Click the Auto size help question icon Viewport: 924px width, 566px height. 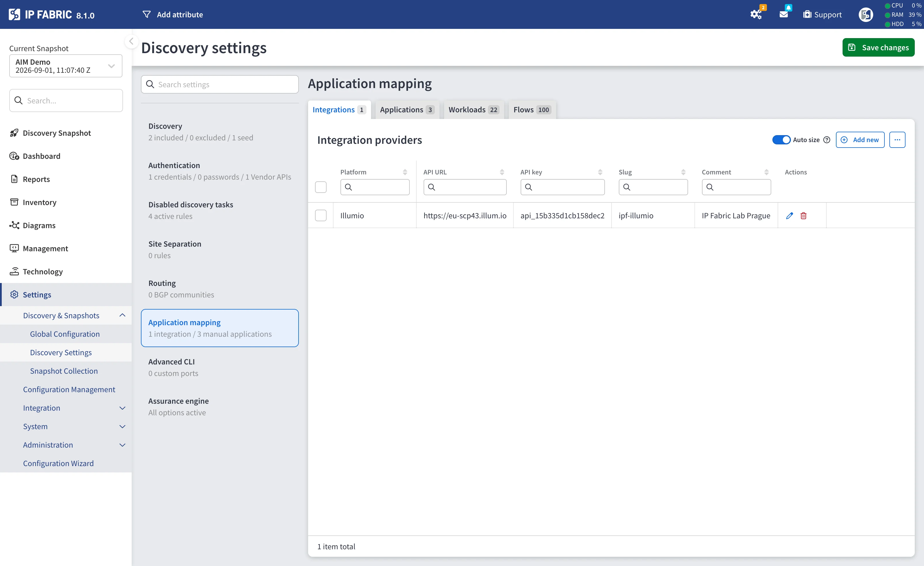pos(826,140)
